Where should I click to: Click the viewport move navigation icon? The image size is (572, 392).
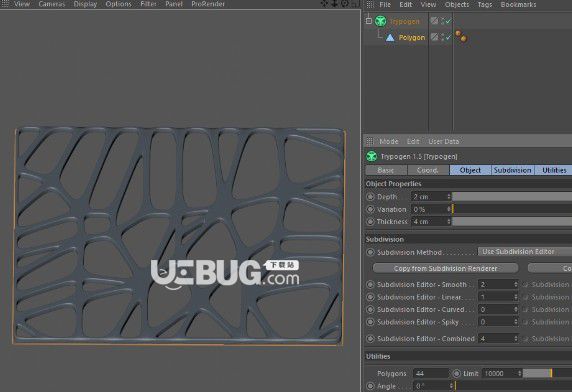coord(324,4)
